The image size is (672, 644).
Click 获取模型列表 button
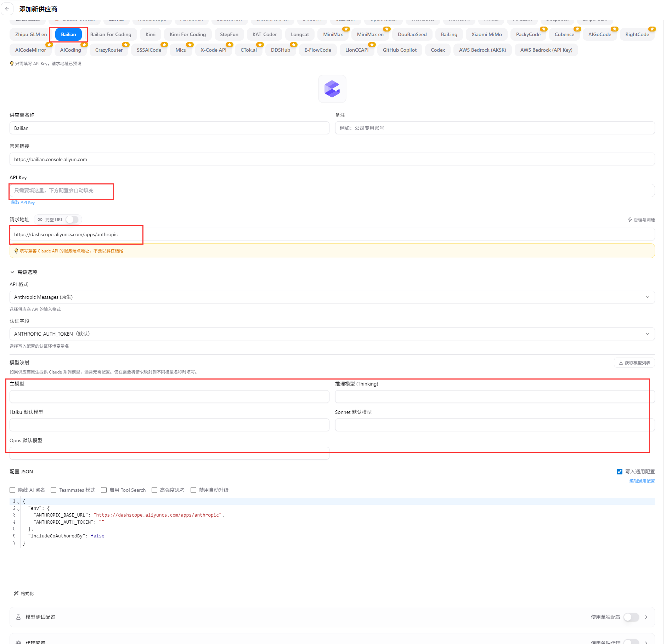634,363
